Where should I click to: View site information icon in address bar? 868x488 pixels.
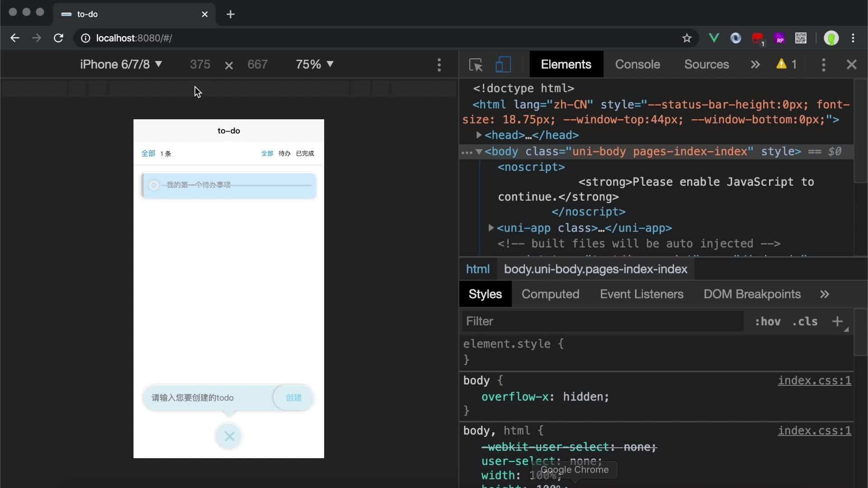click(x=85, y=38)
